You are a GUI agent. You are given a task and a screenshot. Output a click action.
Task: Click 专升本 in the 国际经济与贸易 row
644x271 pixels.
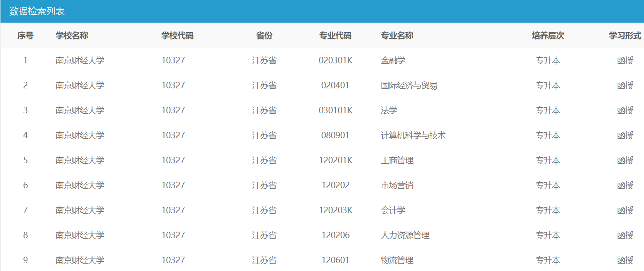click(x=548, y=86)
